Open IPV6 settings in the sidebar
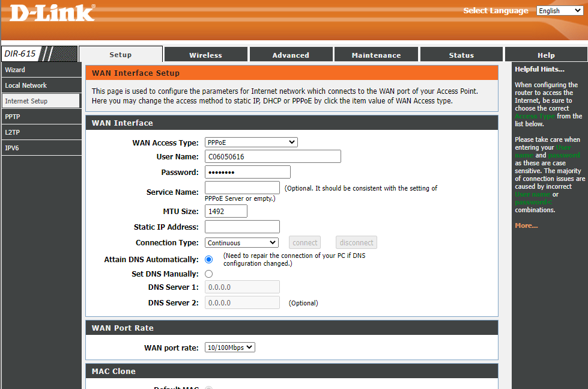 41,148
